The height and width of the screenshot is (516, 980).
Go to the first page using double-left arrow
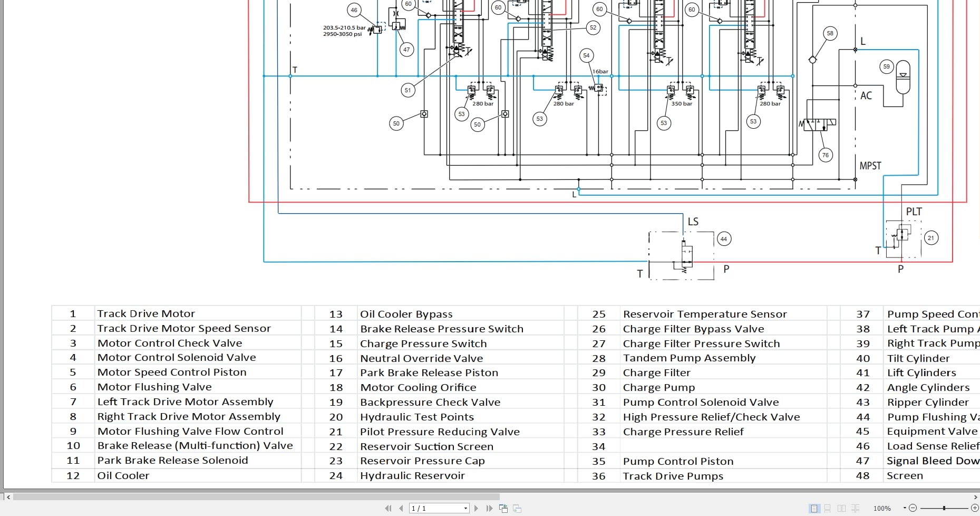tap(389, 509)
